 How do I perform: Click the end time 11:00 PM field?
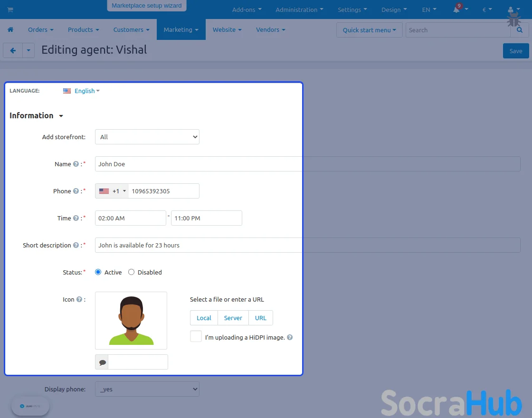(207, 218)
